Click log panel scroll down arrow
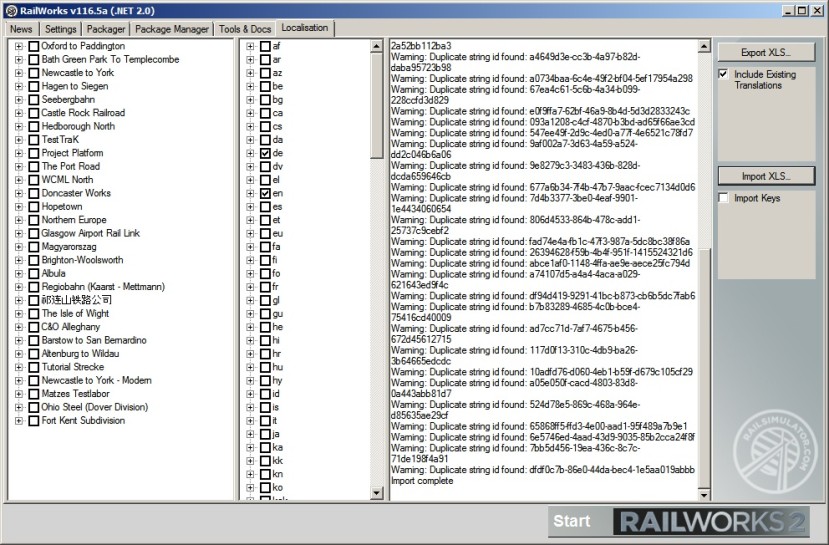This screenshot has height=545, width=829. click(x=704, y=495)
